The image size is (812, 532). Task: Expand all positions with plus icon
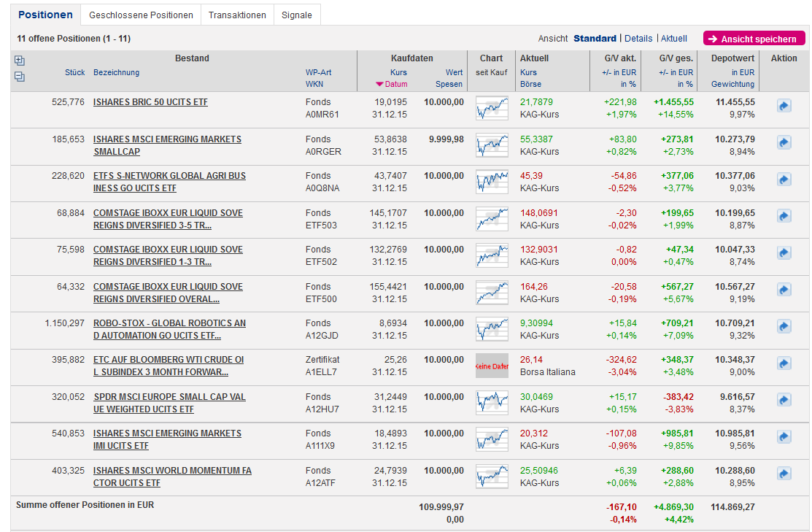20,61
